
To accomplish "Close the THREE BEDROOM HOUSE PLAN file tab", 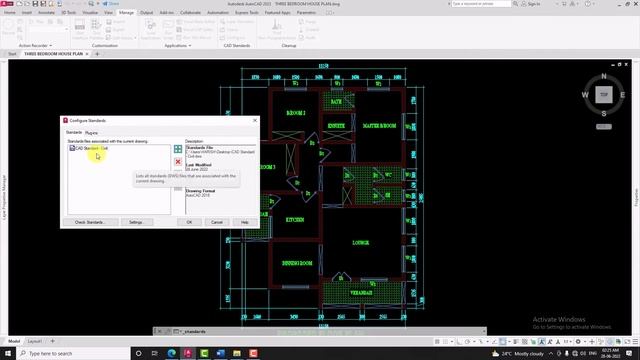I will coord(87,54).
